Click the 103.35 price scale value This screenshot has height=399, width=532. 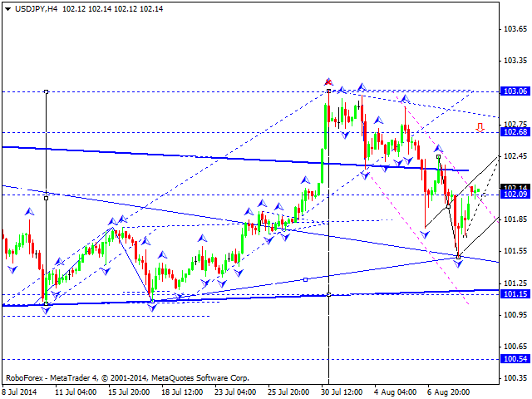pos(515,61)
